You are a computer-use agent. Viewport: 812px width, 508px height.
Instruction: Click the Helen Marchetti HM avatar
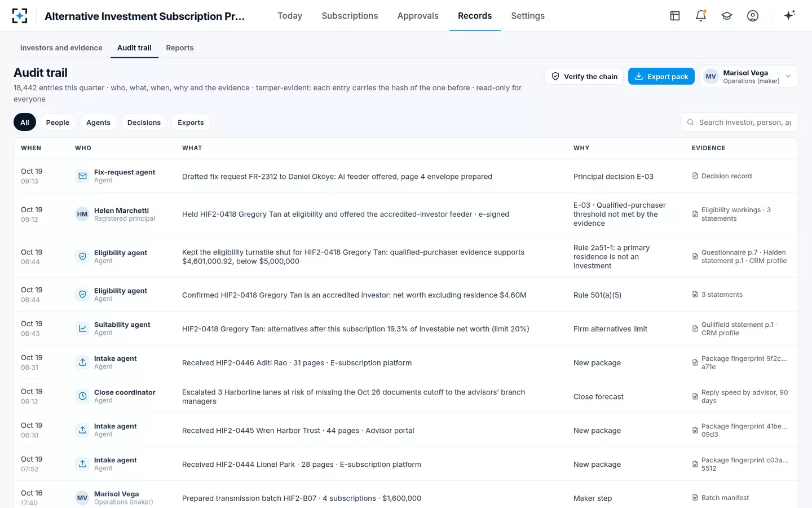[82, 214]
